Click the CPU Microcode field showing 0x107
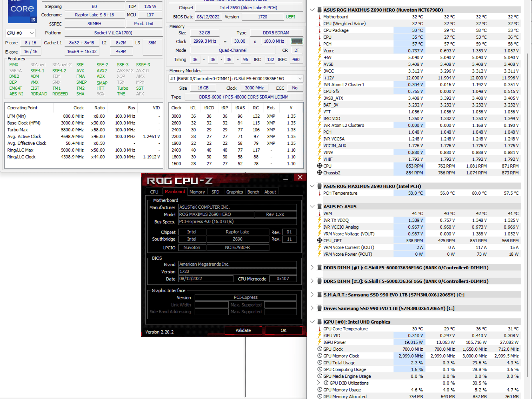This screenshot has width=532, height=399. (x=283, y=278)
